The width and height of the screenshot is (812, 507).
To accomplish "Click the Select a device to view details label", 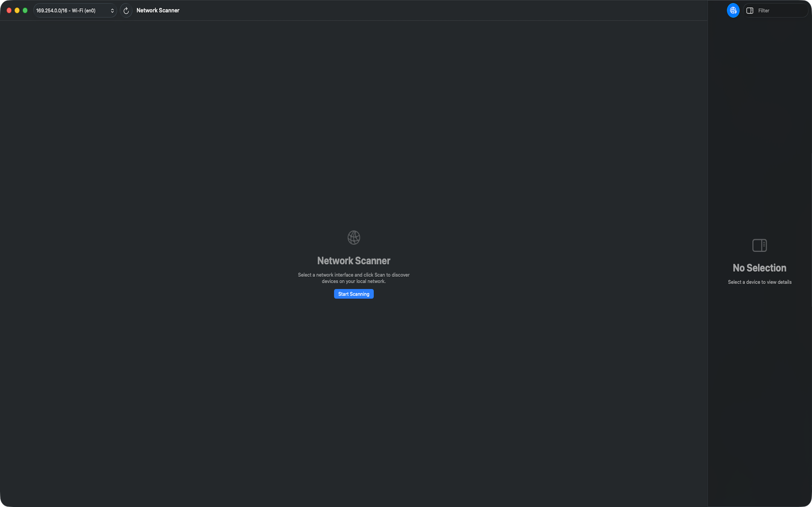I will click(x=759, y=282).
